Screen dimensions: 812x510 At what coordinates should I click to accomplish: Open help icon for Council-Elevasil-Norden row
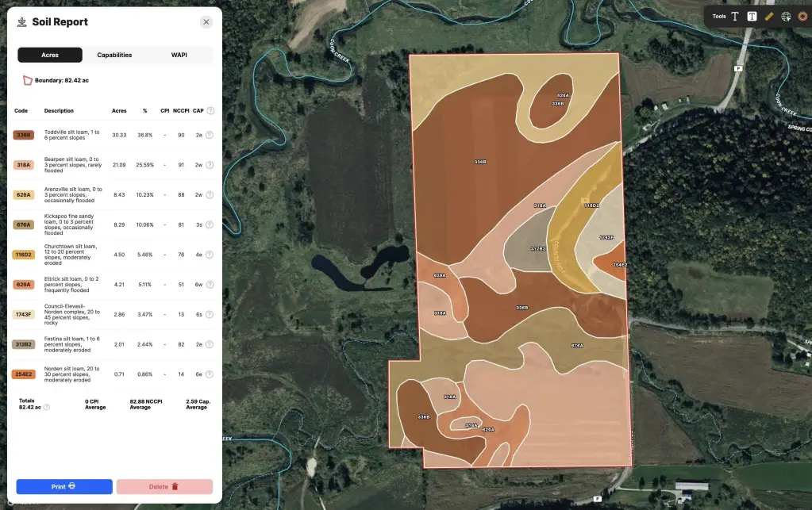tap(210, 314)
